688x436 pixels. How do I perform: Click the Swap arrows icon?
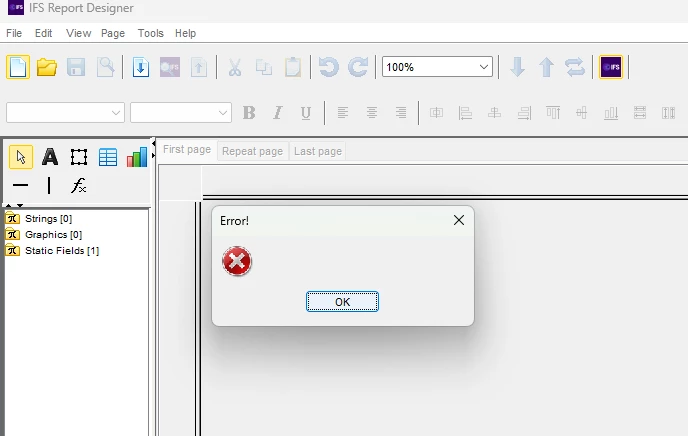click(575, 67)
